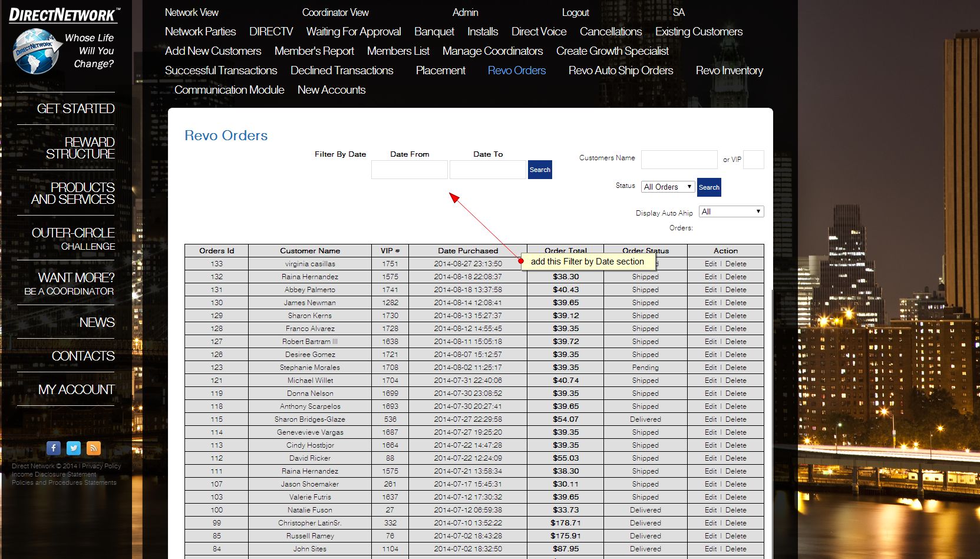Click Search button beside Date To
Image resolution: width=980 pixels, height=559 pixels.
point(540,170)
